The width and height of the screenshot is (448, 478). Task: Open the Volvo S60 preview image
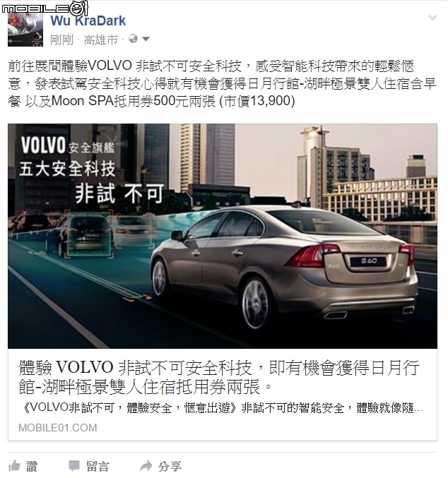coord(223,236)
